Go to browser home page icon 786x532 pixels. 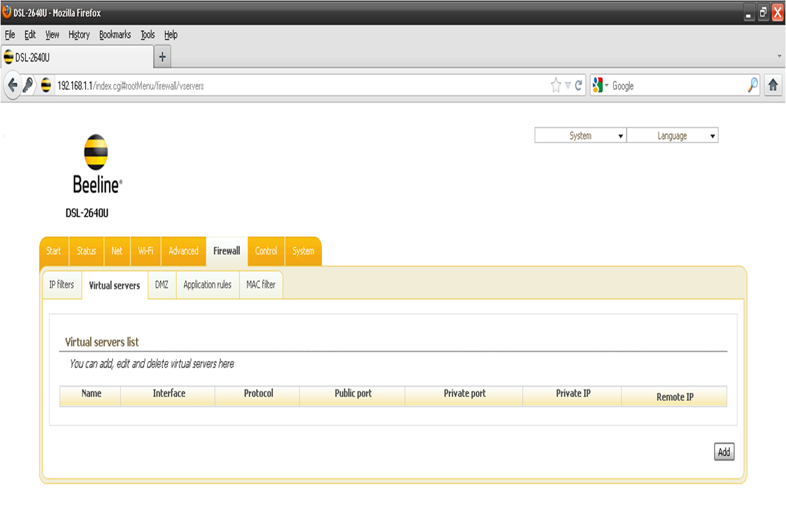coord(773,86)
